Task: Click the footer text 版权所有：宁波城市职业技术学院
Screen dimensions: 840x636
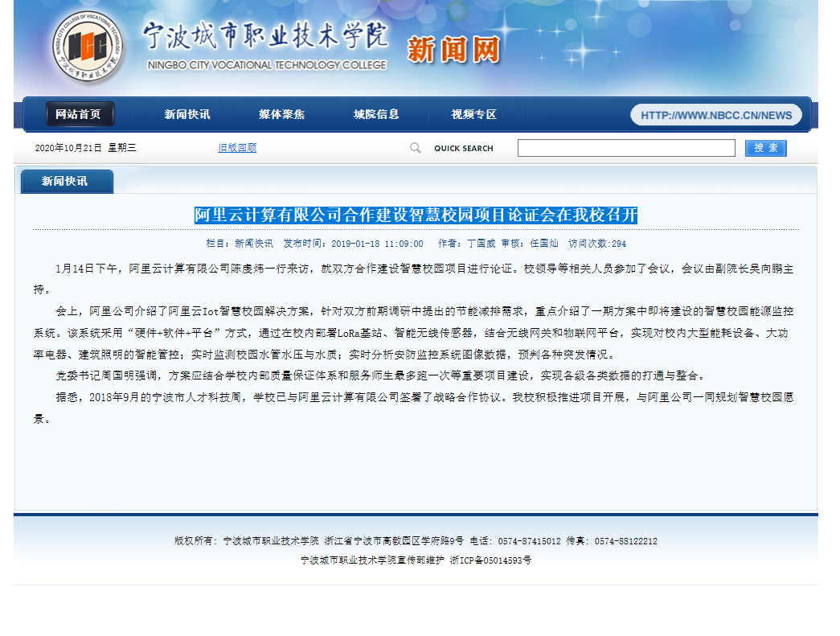Action: pos(247,541)
